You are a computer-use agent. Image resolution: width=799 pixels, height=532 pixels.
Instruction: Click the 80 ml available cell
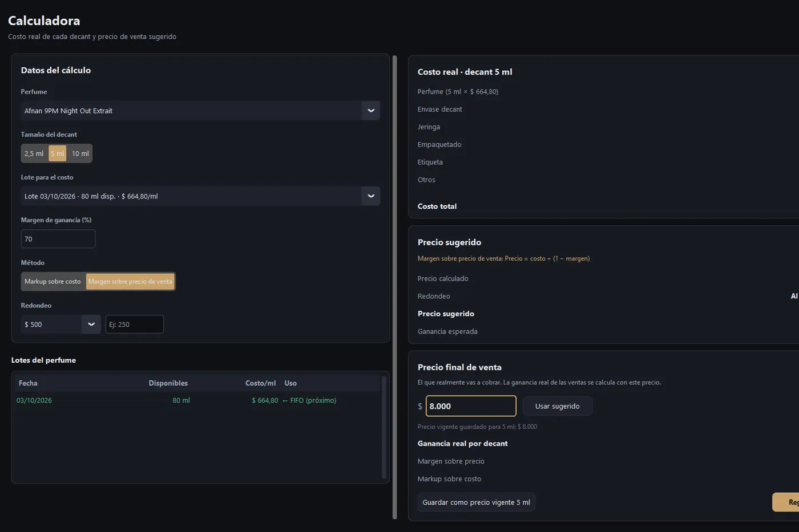[x=181, y=400]
